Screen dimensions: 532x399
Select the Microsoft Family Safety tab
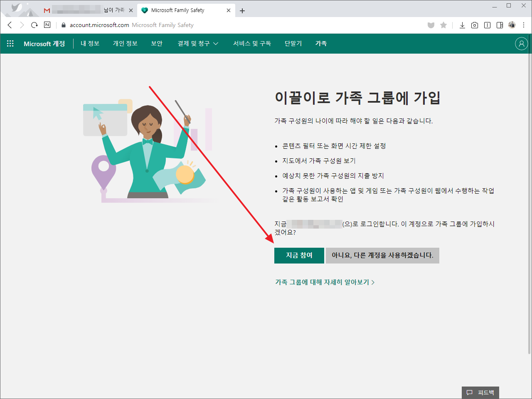[186, 10]
